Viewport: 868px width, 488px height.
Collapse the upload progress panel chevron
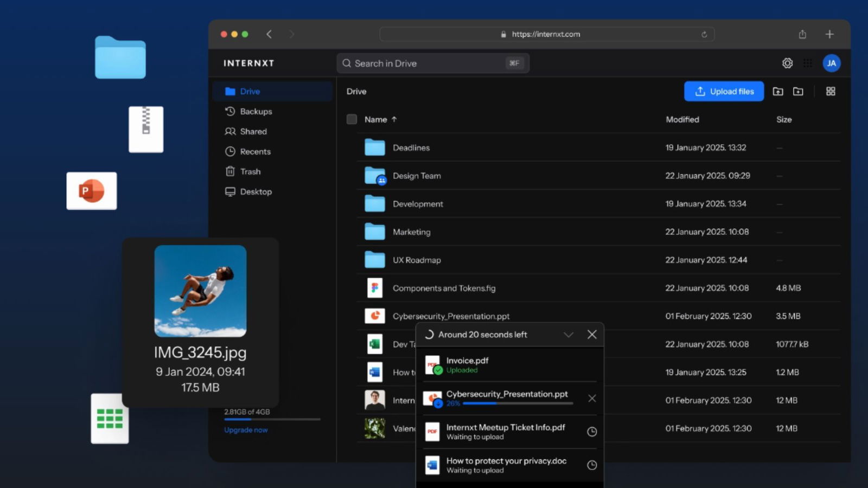click(x=568, y=335)
